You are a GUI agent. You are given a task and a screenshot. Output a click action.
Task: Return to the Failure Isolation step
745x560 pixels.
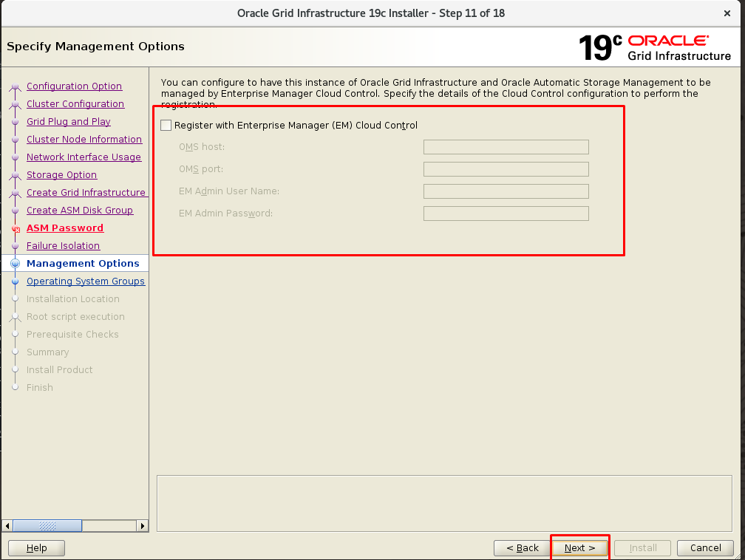pyautogui.click(x=63, y=246)
